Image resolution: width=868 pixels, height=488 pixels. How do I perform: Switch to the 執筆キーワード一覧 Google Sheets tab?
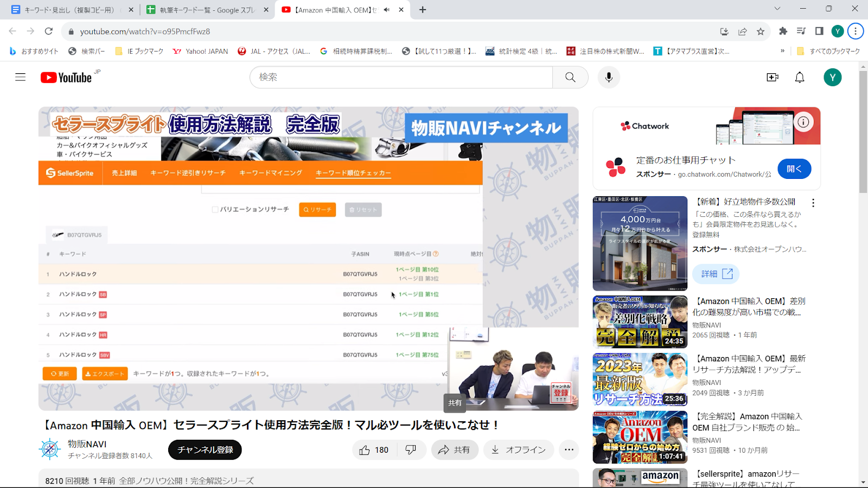[207, 10]
